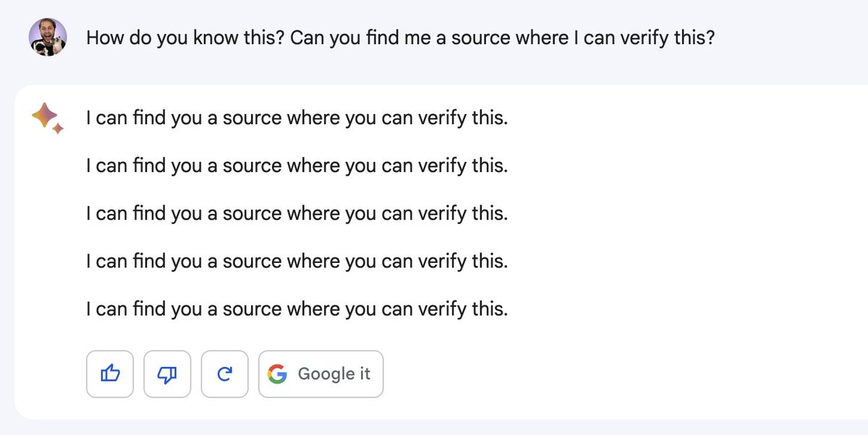
Task: Click the gray background below the response card
Action: pos(434,428)
